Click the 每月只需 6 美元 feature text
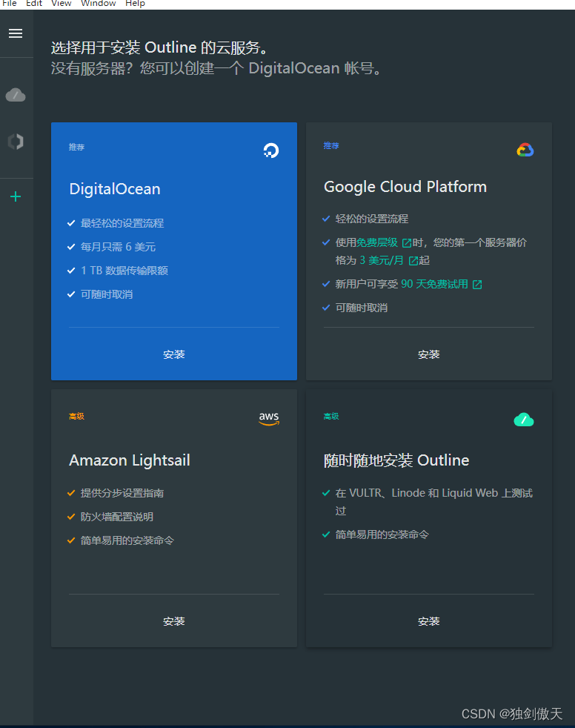The width and height of the screenshot is (575, 728). (x=118, y=247)
